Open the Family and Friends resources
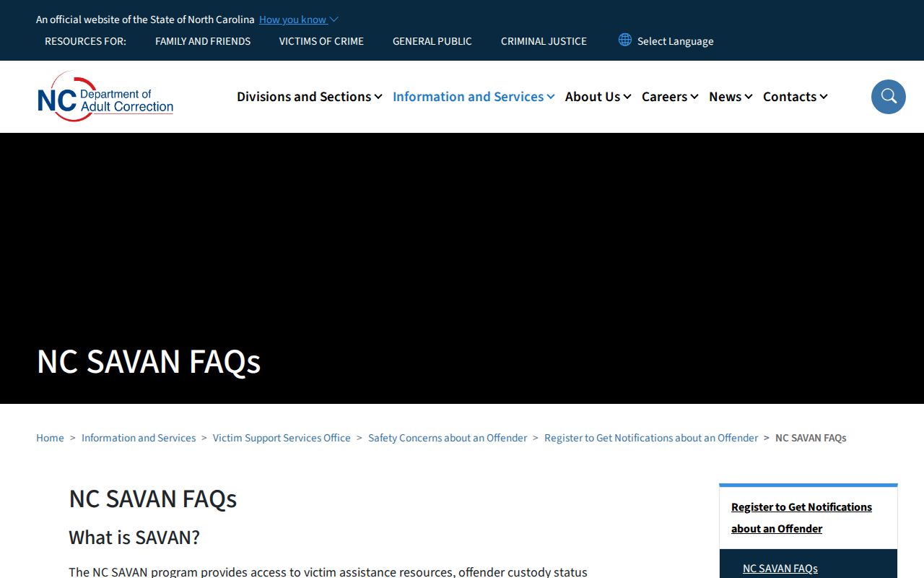 point(203,41)
